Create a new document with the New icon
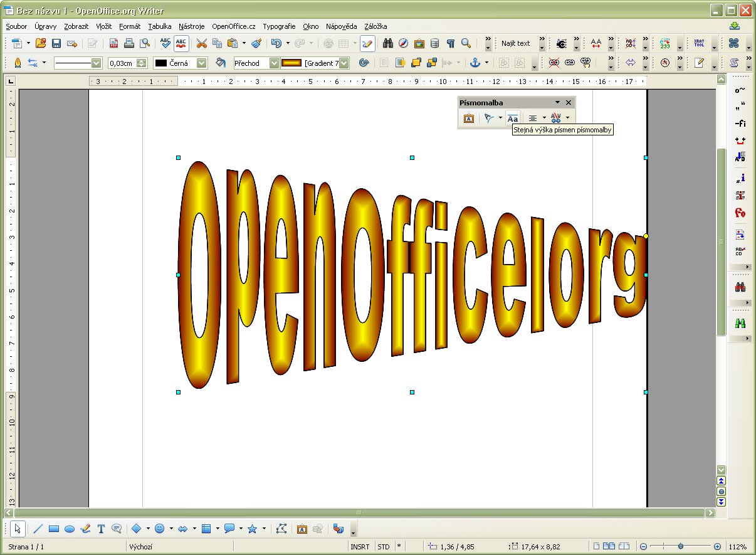 pyautogui.click(x=17, y=43)
